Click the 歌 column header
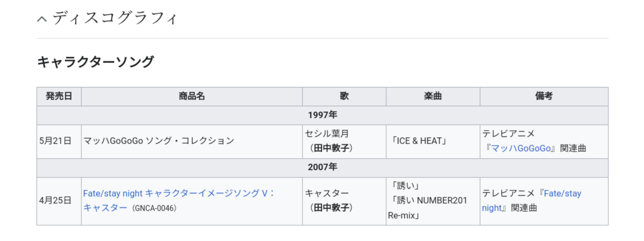This screenshot has width=644, height=241. click(x=344, y=96)
